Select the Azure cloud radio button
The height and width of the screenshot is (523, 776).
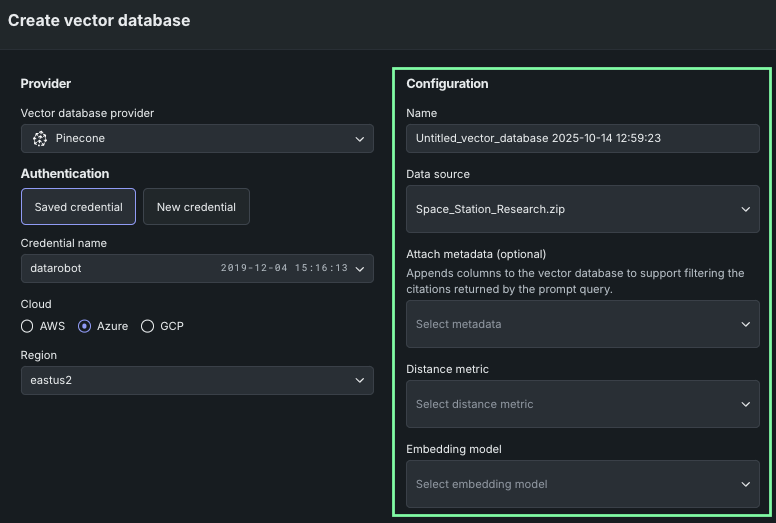coord(85,326)
